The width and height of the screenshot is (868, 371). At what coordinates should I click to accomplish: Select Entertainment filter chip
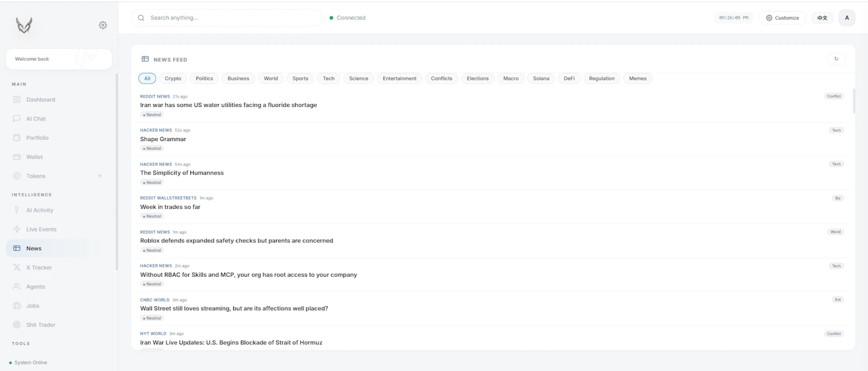399,79
